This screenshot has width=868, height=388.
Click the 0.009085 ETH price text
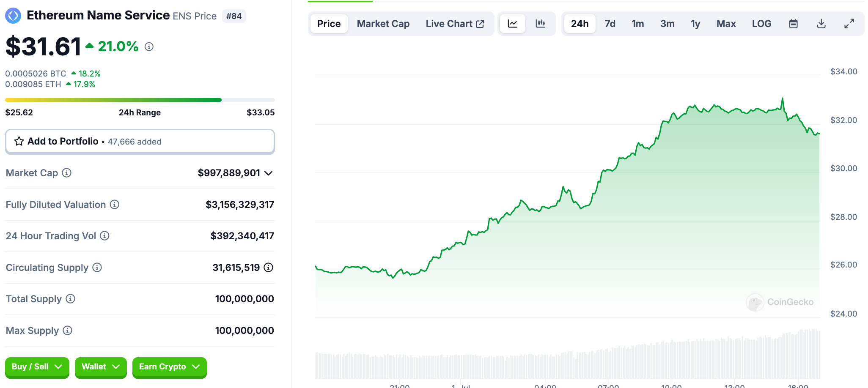33,84
